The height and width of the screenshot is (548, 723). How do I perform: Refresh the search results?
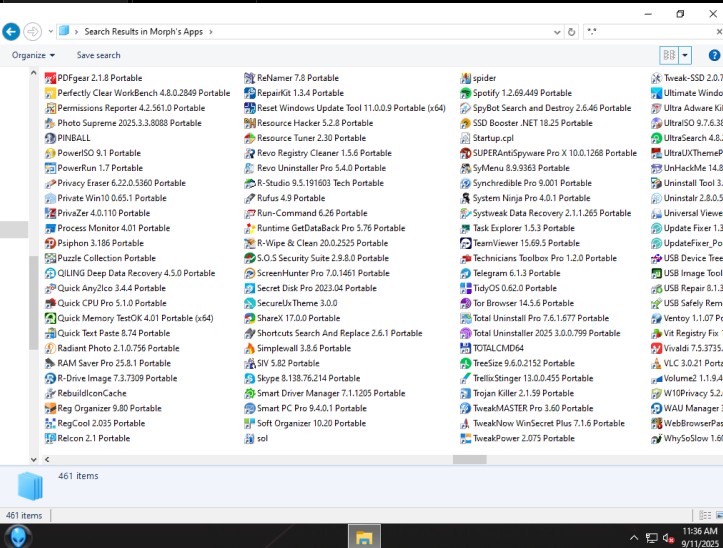point(571,32)
